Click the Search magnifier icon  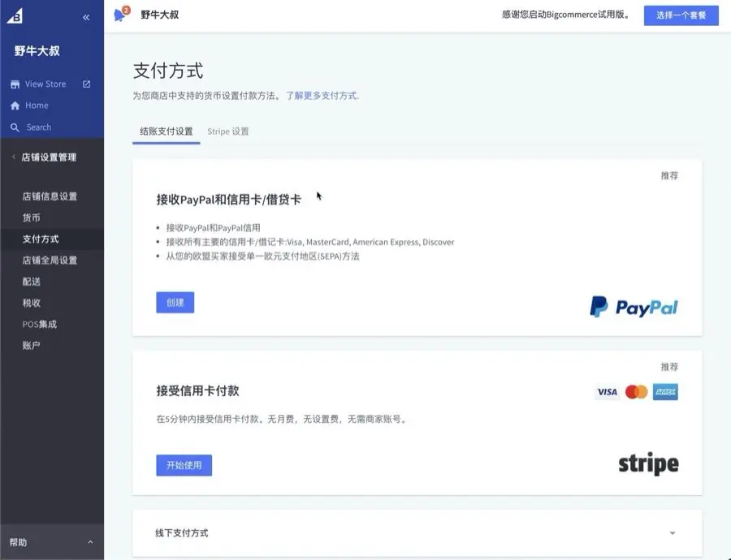[15, 127]
